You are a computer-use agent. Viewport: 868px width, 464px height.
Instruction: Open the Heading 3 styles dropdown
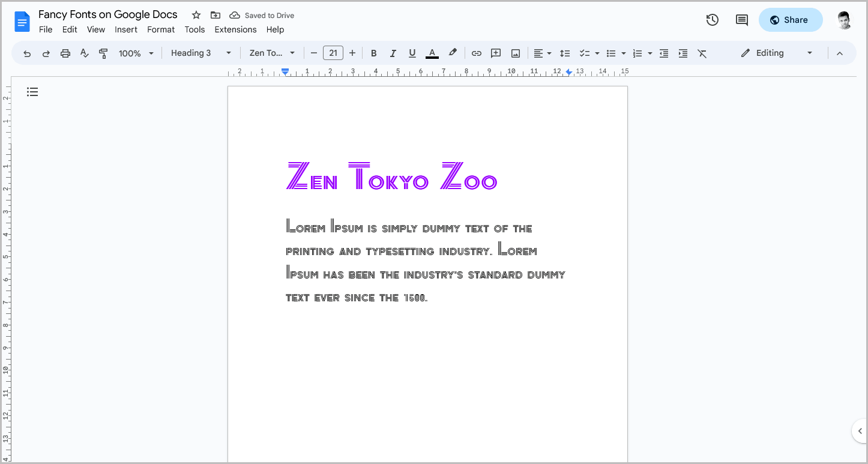pos(201,53)
